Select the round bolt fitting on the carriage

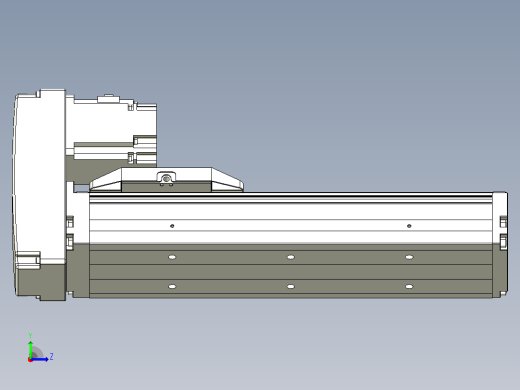[166, 179]
